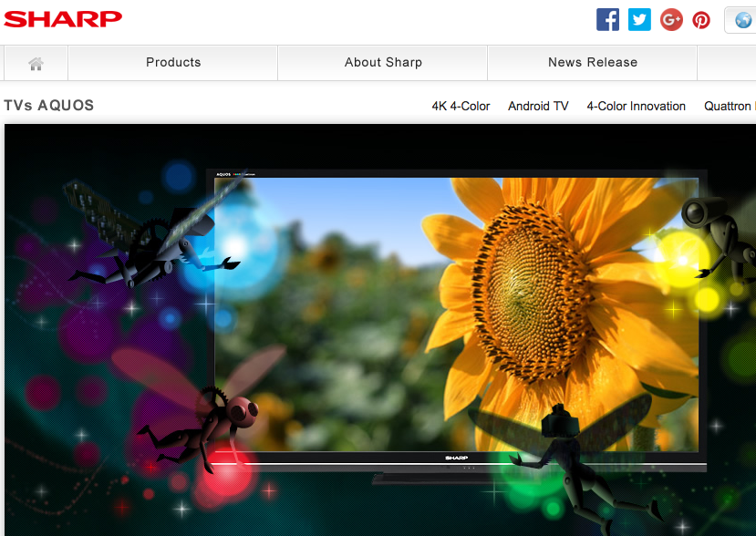The width and height of the screenshot is (756, 536).
Task: Open the News Release section
Action: 593,63
